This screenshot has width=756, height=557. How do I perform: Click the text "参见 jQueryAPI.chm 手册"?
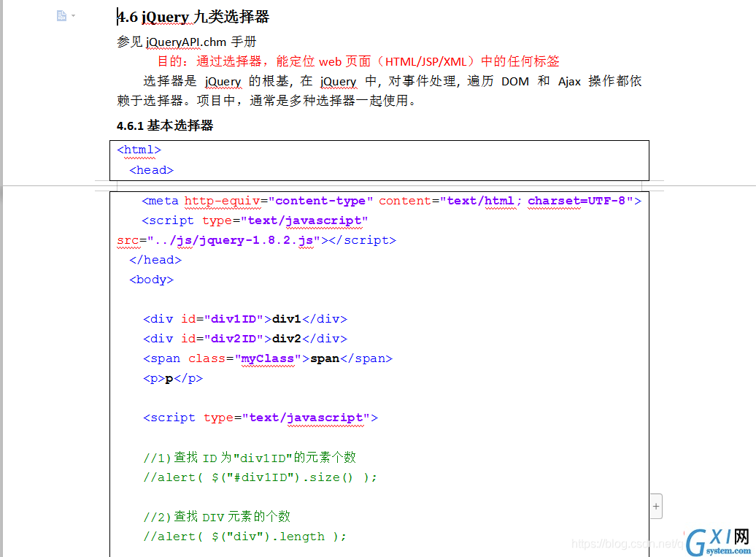coord(186,42)
